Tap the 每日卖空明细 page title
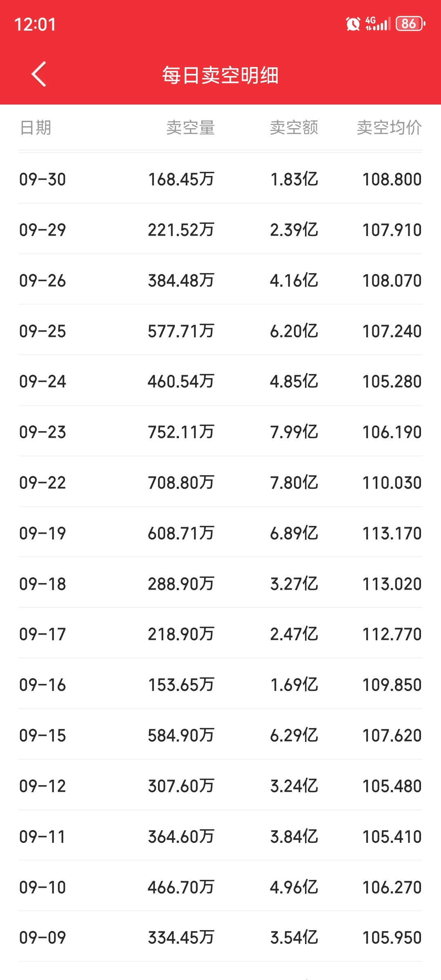 click(x=220, y=75)
